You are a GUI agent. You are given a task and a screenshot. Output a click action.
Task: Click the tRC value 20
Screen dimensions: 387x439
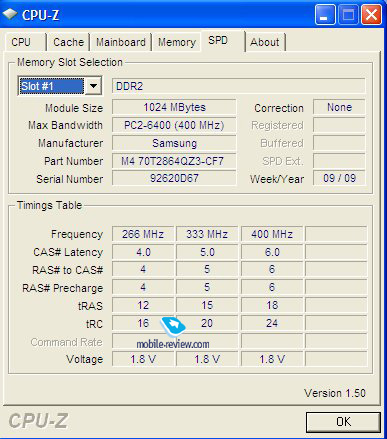(207, 323)
